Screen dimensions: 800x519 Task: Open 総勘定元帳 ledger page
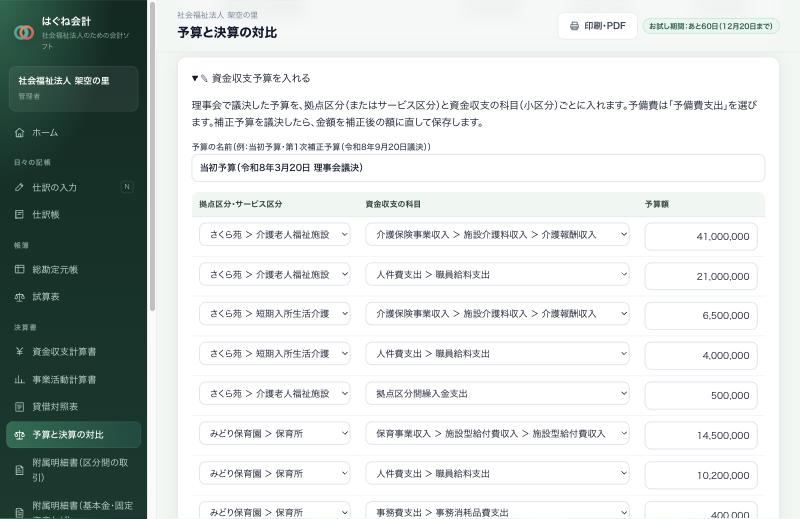click(x=73, y=269)
